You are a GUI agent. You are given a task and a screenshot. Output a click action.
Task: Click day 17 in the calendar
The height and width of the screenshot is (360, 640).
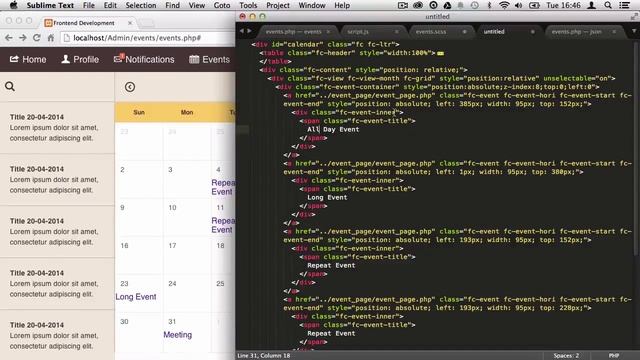[x=172, y=246]
